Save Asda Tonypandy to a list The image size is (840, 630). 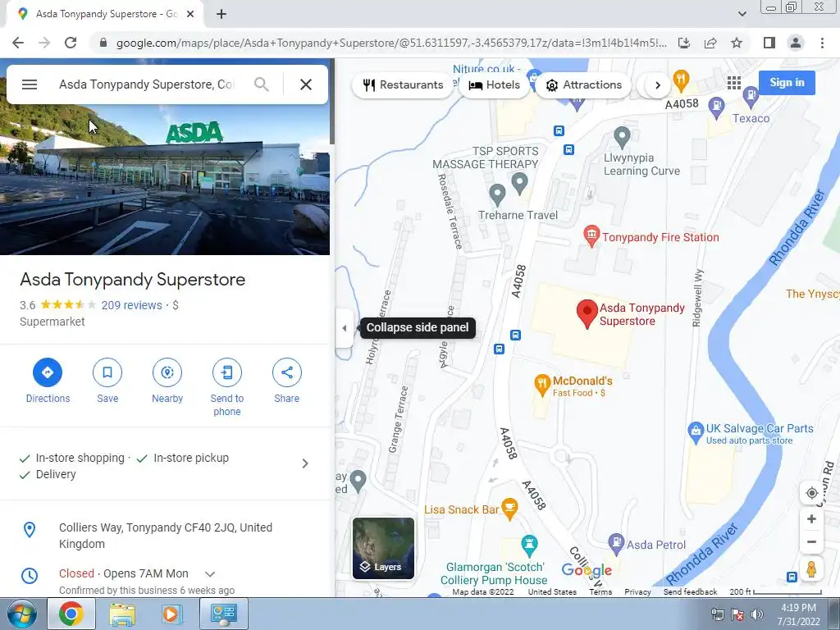point(107,372)
